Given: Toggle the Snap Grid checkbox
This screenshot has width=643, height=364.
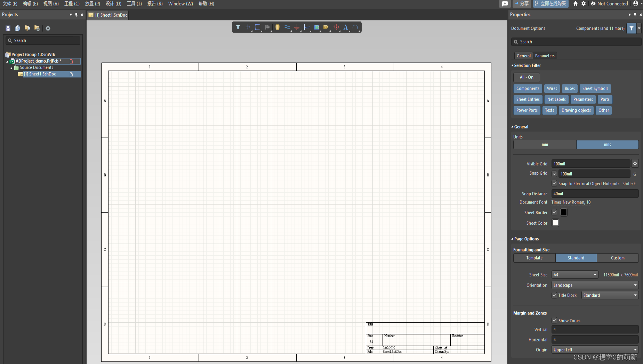Looking at the screenshot, I should (x=554, y=174).
